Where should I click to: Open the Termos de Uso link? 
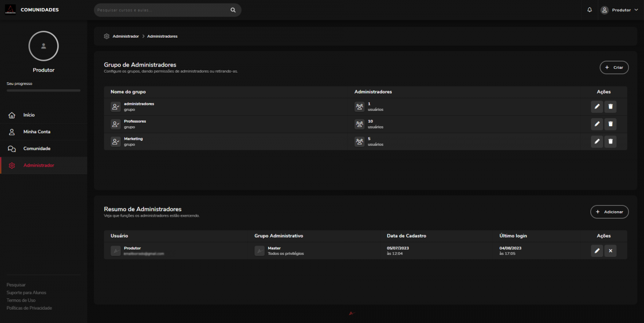coord(21,300)
